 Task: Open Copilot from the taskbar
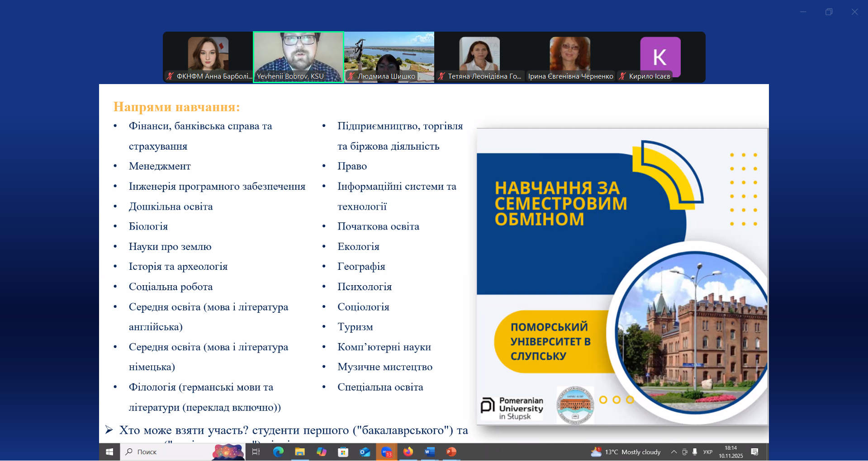click(322, 452)
